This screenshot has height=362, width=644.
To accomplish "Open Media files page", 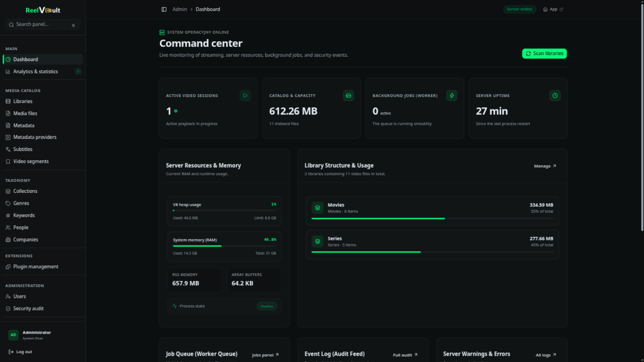I will 43,113.
